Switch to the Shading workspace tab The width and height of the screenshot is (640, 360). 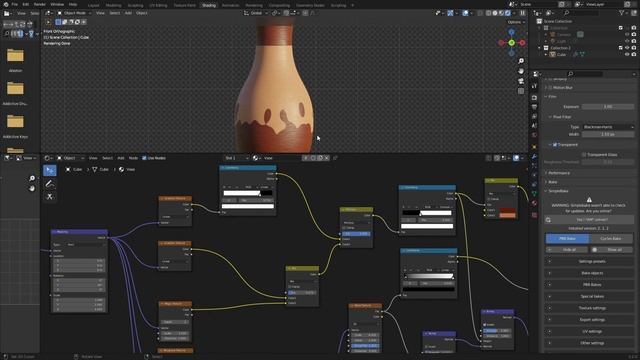(209, 5)
